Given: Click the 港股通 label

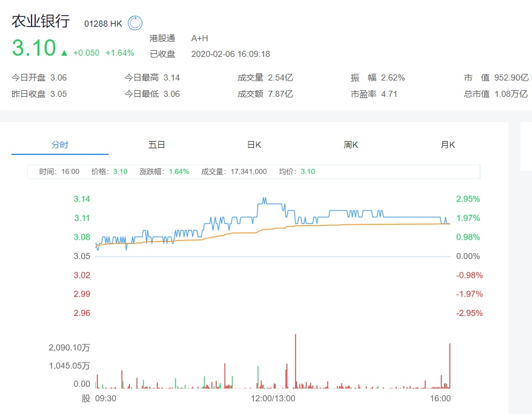Looking at the screenshot, I should tap(162, 38).
